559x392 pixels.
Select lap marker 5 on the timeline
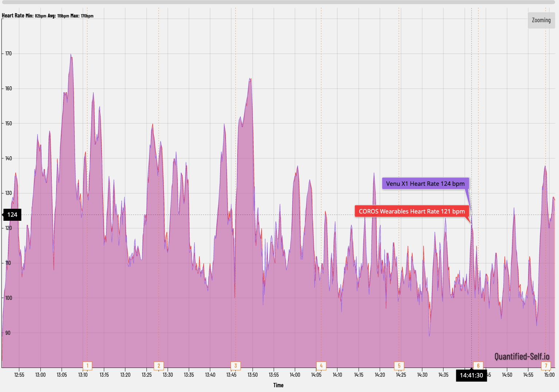[400, 365]
